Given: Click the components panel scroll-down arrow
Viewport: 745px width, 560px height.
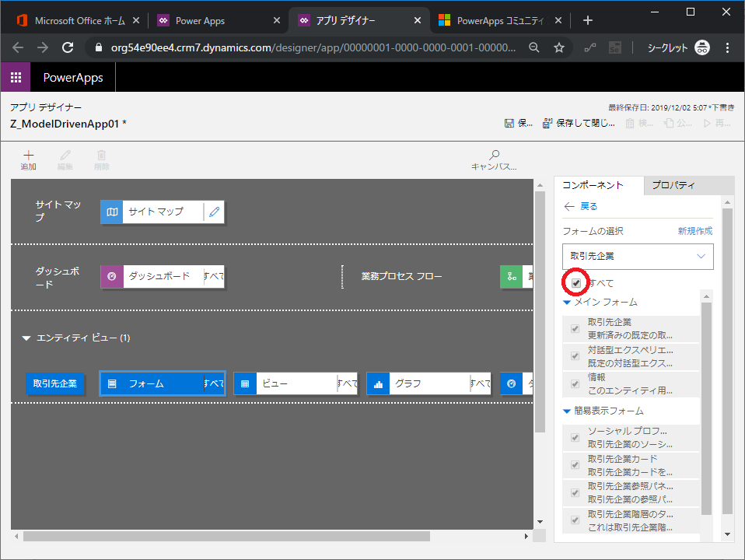Looking at the screenshot, I should pos(727,534).
